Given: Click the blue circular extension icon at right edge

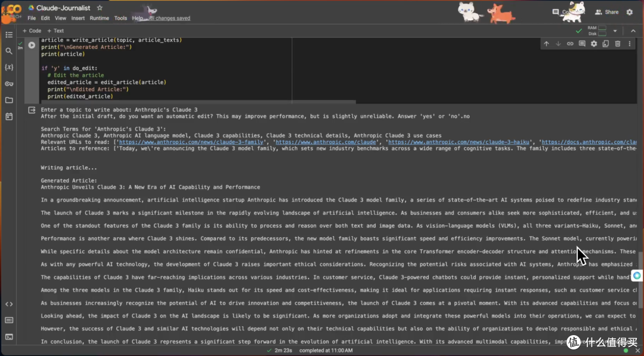Looking at the screenshot, I should tap(637, 275).
